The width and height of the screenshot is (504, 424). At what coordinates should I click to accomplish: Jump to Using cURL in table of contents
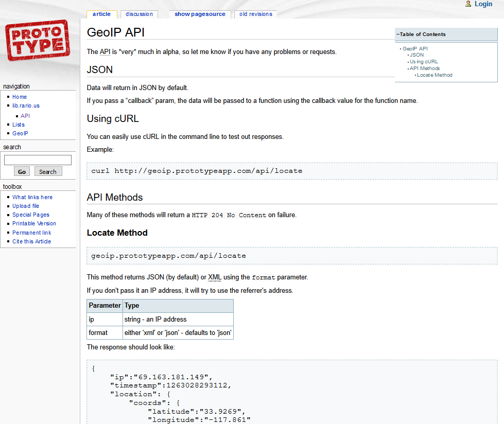424,62
